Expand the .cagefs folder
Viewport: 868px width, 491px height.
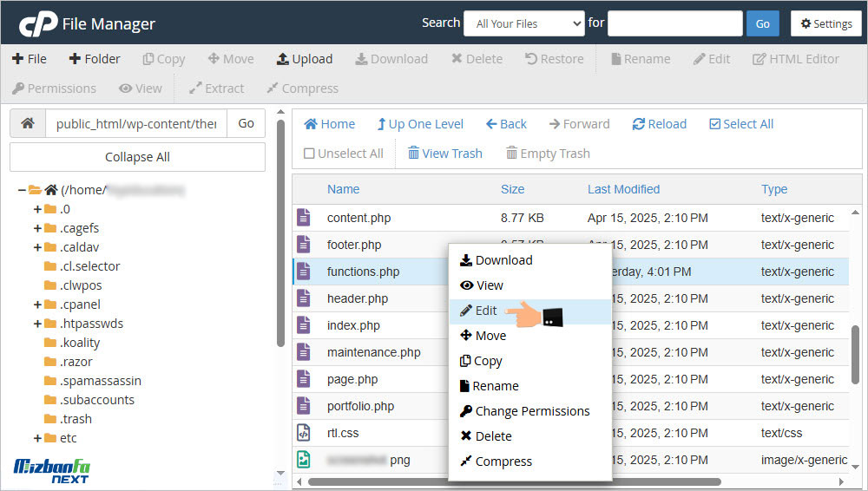tap(37, 228)
